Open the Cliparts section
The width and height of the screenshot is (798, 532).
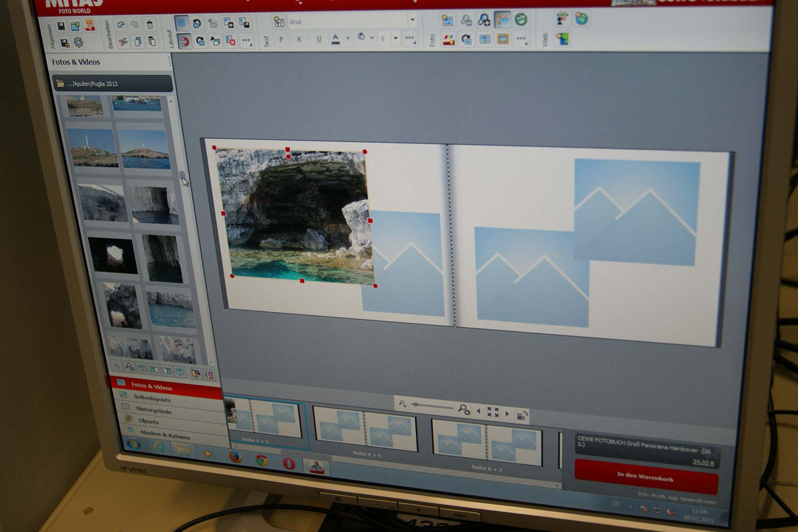click(149, 421)
